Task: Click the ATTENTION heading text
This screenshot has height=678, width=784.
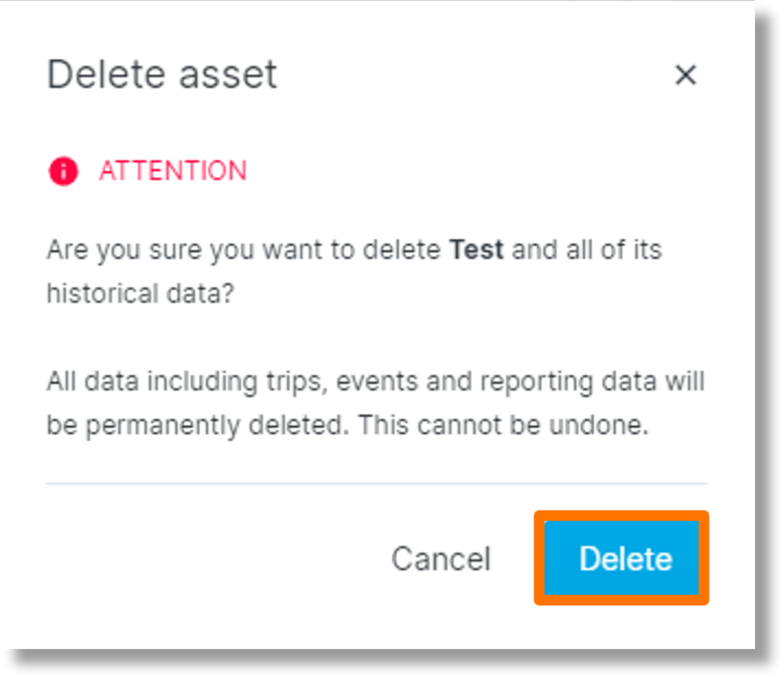Action: (171, 171)
